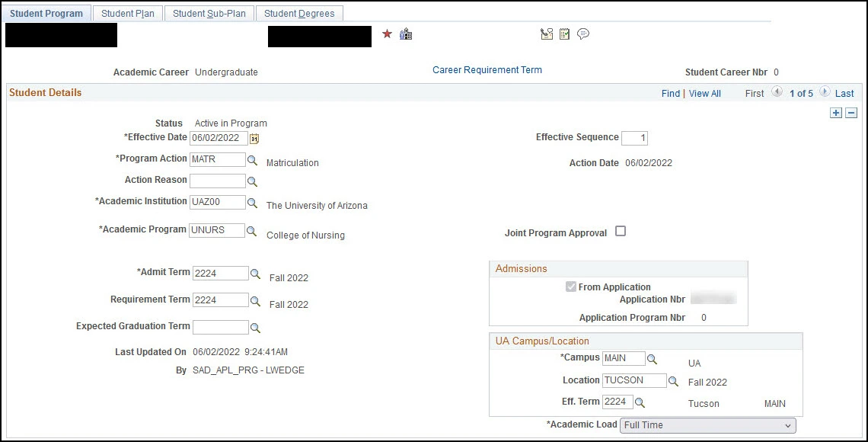Image resolution: width=868 pixels, height=442 pixels.
Task: Switch to the Student Degrees tab
Action: (x=299, y=13)
